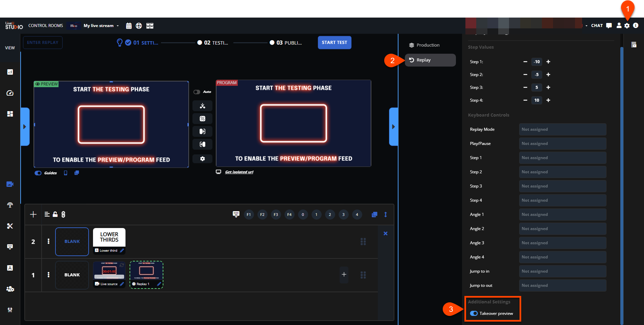Screen dimensions: 644x325
Task: Click the cut transition icon
Action: coord(202,106)
